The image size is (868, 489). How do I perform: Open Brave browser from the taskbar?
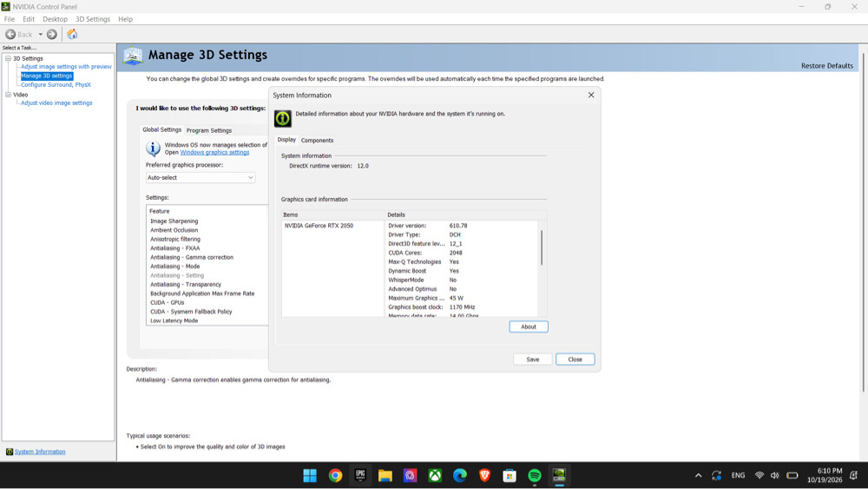[485, 476]
